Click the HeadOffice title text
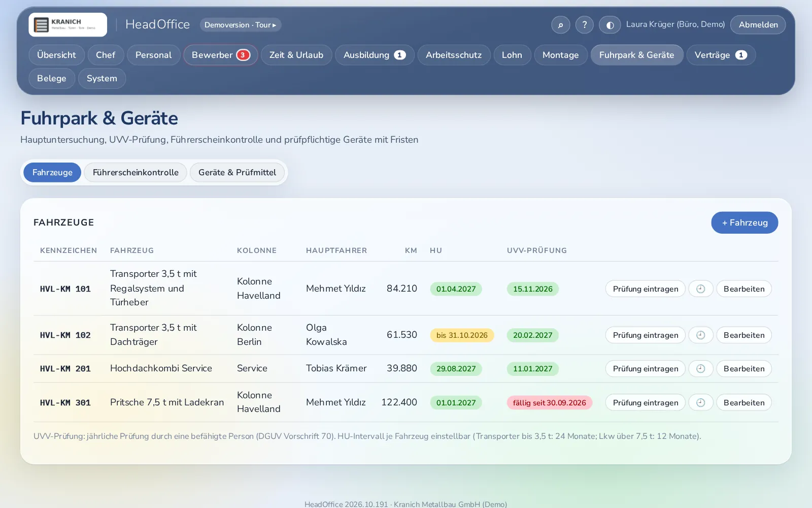The width and height of the screenshot is (812, 508). click(x=157, y=24)
